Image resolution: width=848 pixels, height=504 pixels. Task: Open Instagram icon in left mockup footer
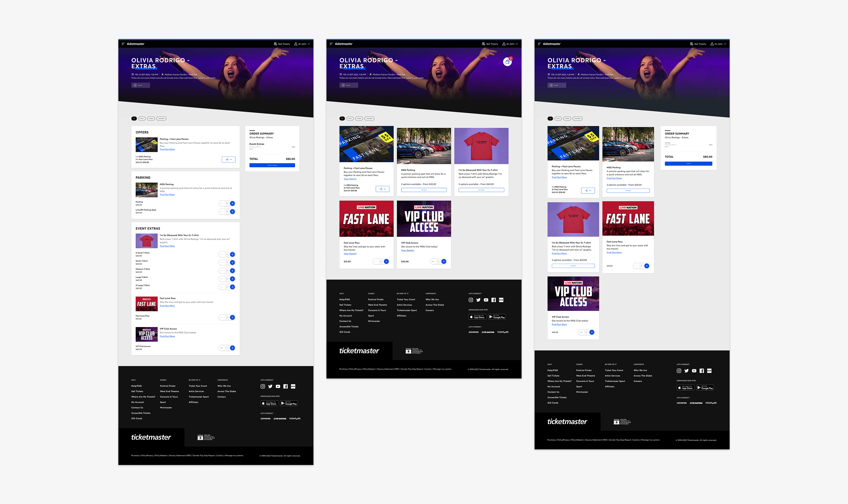[x=262, y=387]
